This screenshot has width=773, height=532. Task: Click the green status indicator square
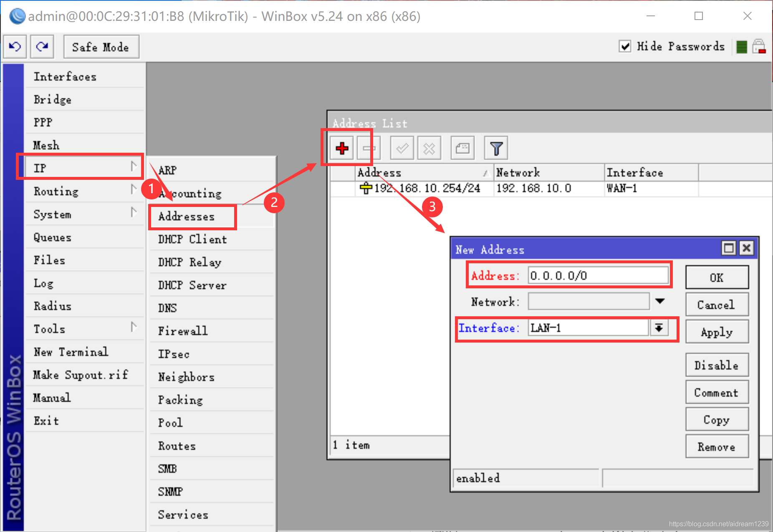click(x=742, y=47)
